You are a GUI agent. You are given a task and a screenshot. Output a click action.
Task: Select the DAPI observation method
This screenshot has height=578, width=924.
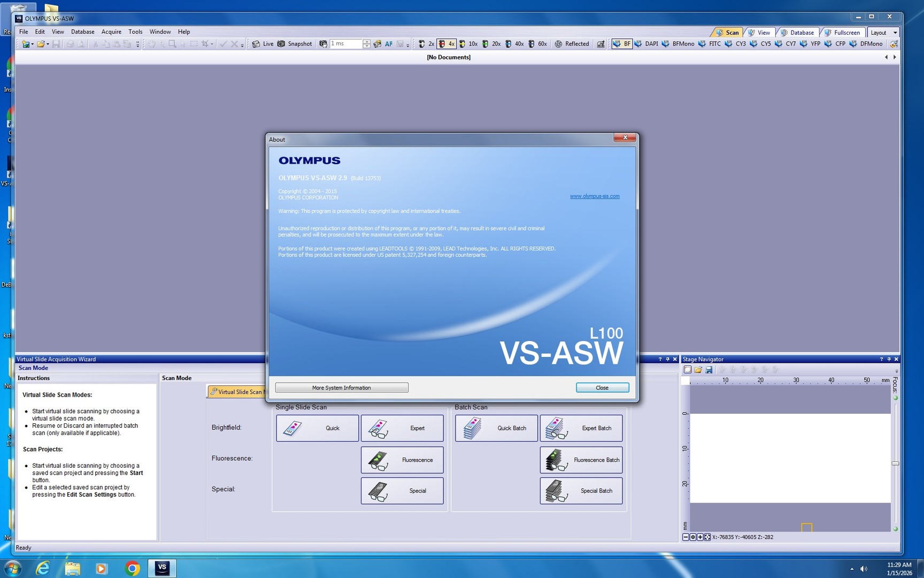(x=646, y=44)
